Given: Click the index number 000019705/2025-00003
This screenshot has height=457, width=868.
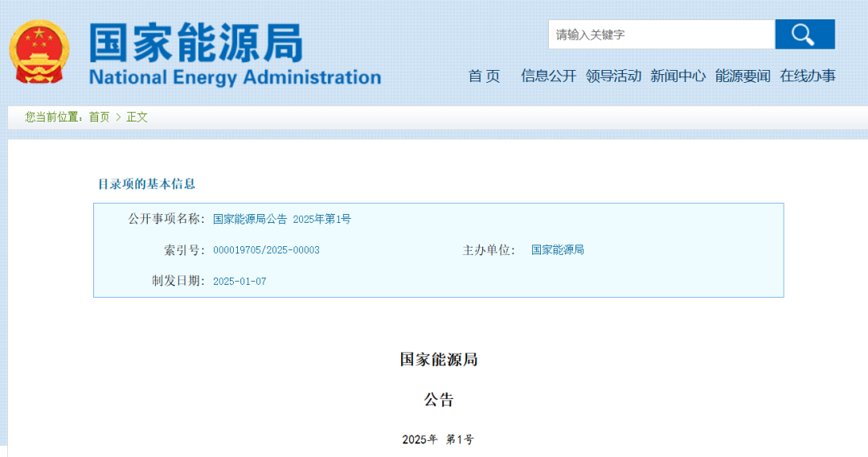Looking at the screenshot, I should click(266, 250).
